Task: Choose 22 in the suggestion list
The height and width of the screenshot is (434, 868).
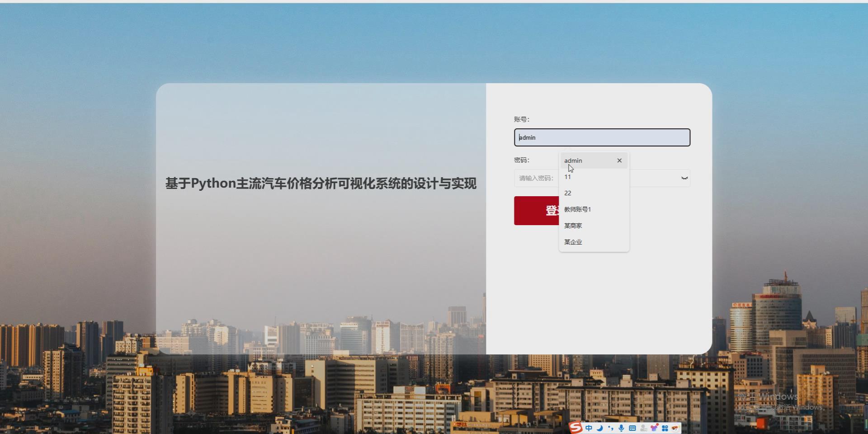Action: (567, 193)
